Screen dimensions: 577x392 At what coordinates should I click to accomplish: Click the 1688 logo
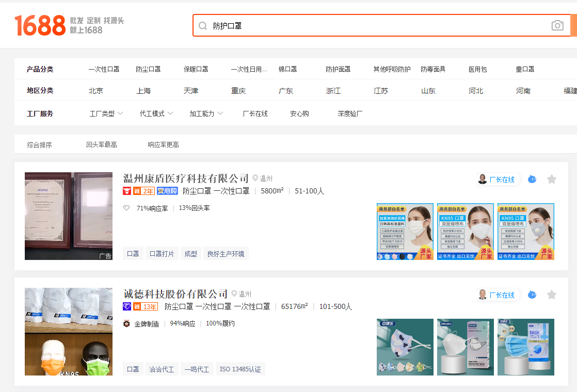[x=40, y=25]
